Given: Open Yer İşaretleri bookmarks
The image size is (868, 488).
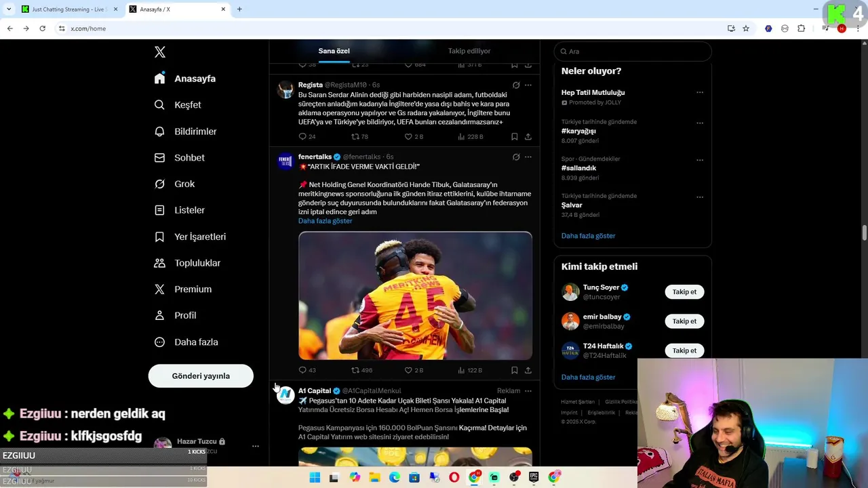Looking at the screenshot, I should click(190, 237).
